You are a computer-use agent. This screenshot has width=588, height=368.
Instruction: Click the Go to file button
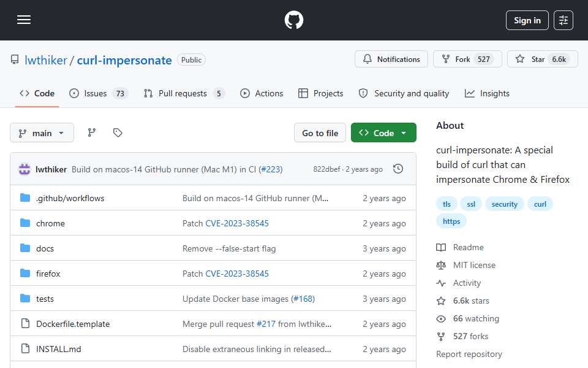(320, 133)
